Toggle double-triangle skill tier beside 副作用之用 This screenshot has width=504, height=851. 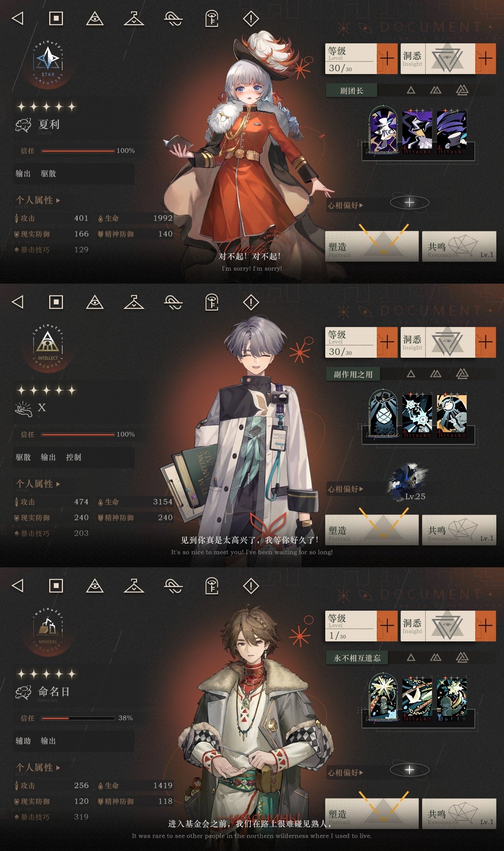[435, 374]
